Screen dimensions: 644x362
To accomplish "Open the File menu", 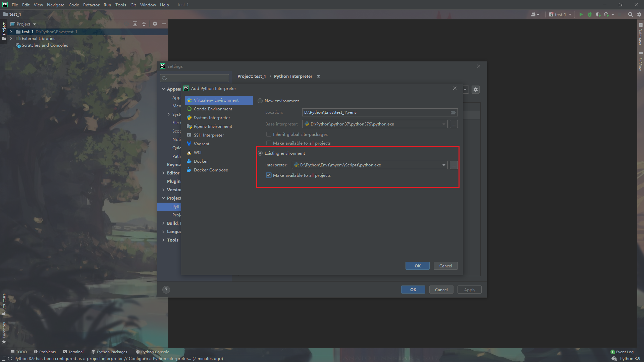I will coord(15,5).
